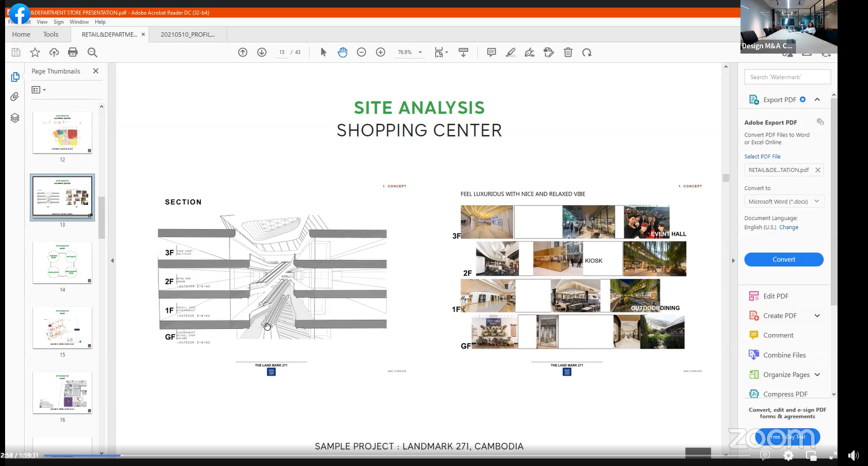Open the Layers panel icon
This screenshot has height=466, width=868.
pos(15,117)
